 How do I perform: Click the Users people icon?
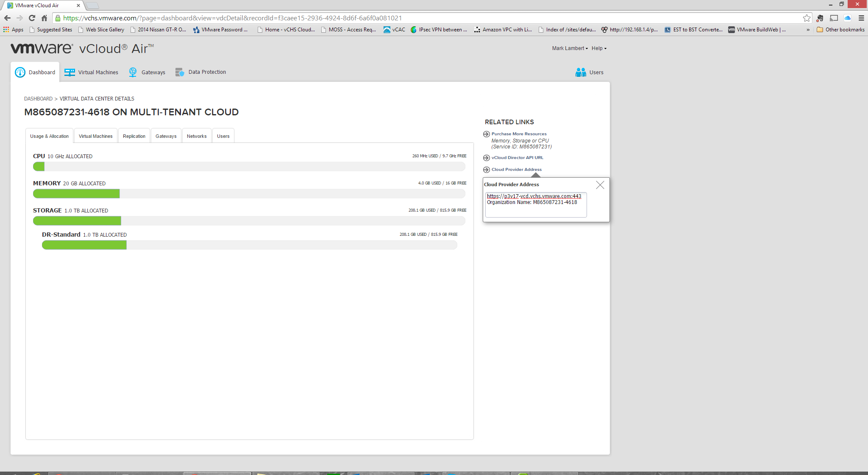581,72
